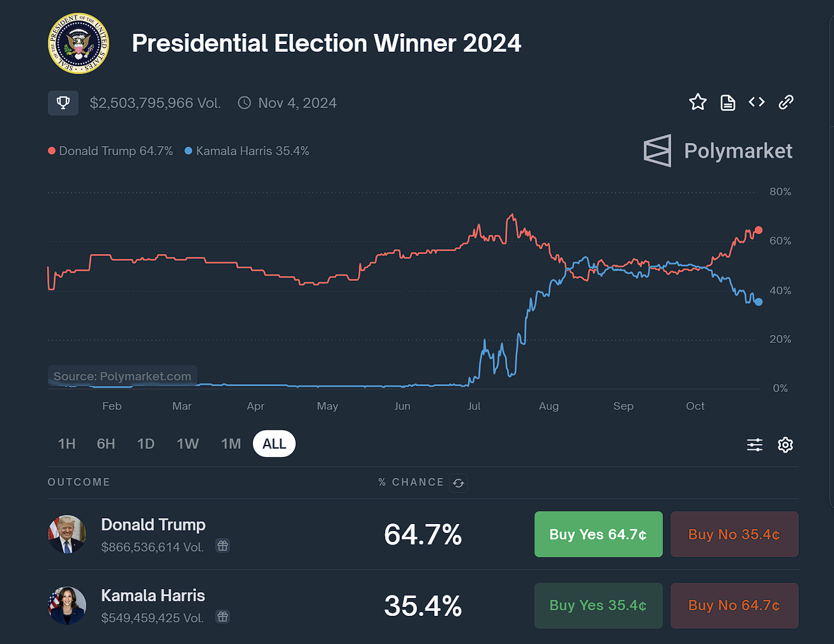Switch chart to the 1H timeframe
The height and width of the screenshot is (644, 834).
pyautogui.click(x=67, y=444)
